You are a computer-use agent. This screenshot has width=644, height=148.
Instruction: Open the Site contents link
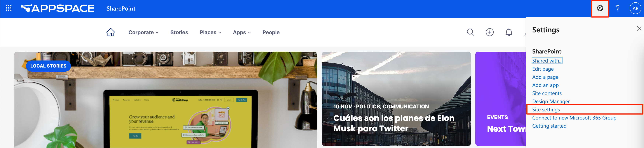(x=547, y=93)
